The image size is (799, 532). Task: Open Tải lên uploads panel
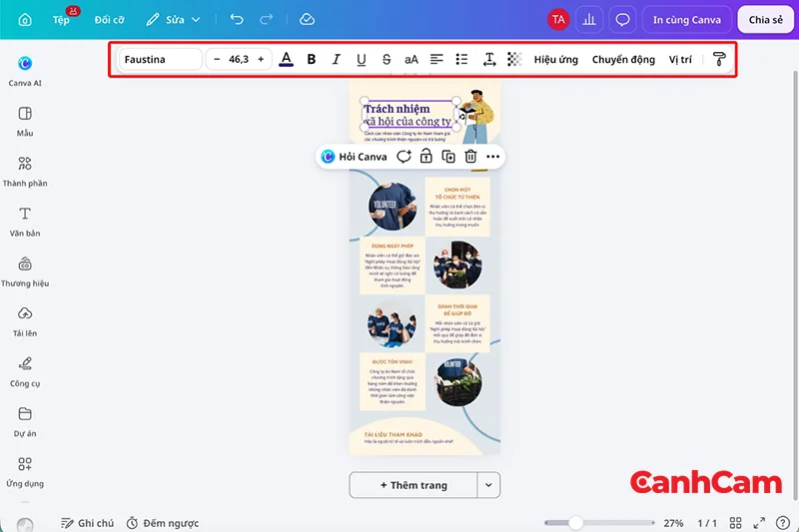pos(25,322)
